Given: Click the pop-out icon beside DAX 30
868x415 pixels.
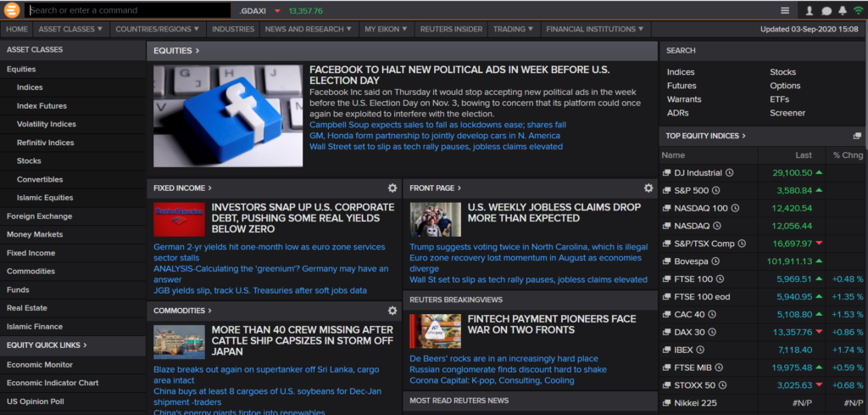Looking at the screenshot, I should pyautogui.click(x=666, y=332).
